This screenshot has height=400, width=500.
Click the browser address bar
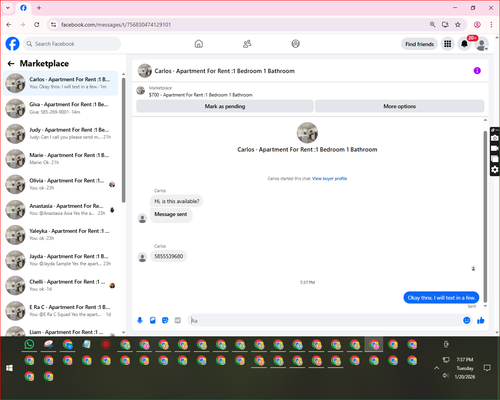click(240, 24)
